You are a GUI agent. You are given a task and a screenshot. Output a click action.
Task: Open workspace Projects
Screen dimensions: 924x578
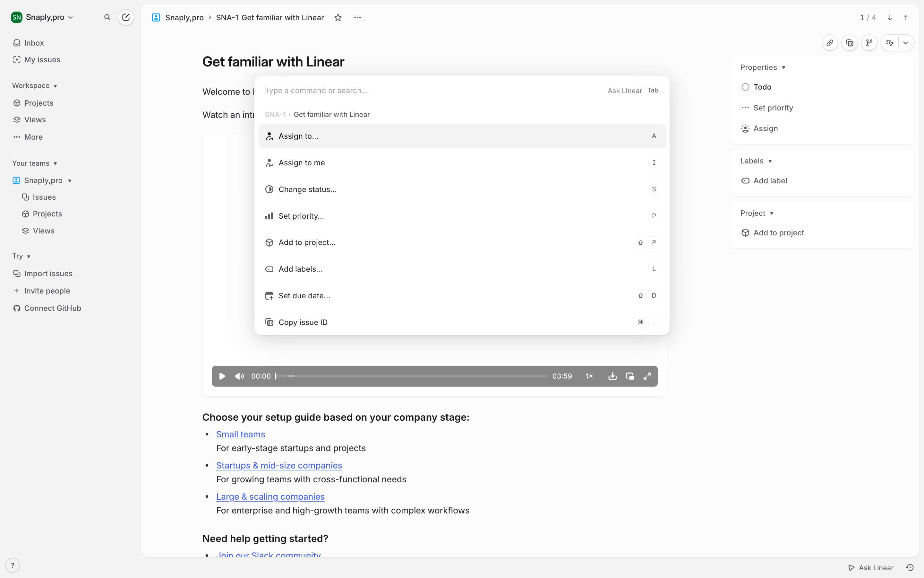(x=33, y=103)
